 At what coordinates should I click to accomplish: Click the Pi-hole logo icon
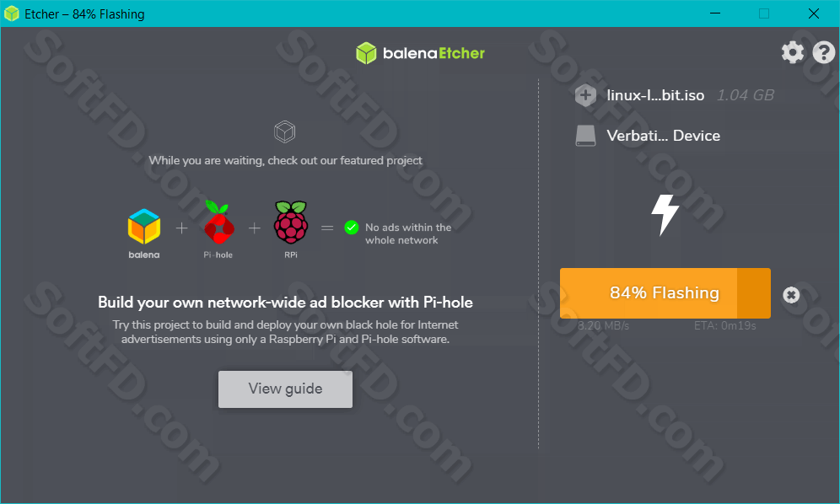click(218, 223)
